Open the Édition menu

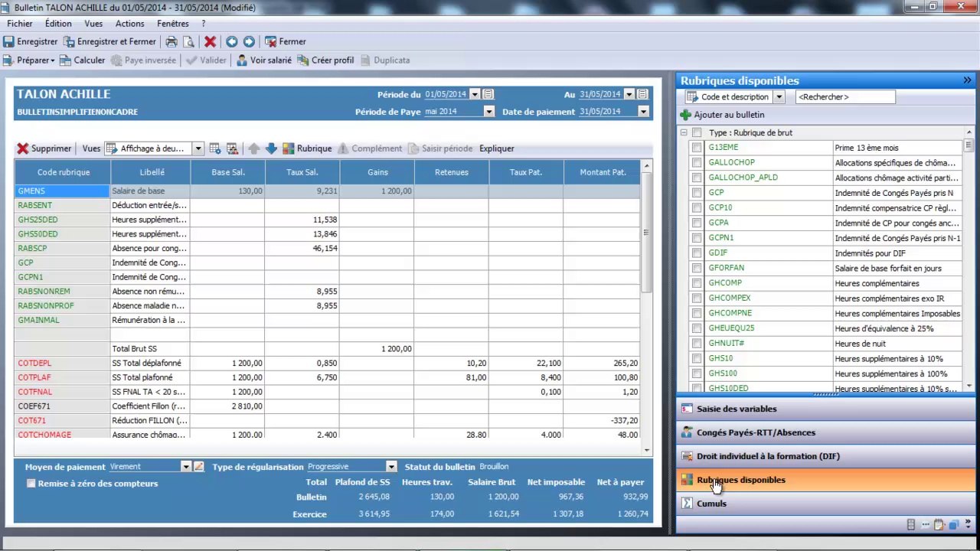click(x=58, y=24)
